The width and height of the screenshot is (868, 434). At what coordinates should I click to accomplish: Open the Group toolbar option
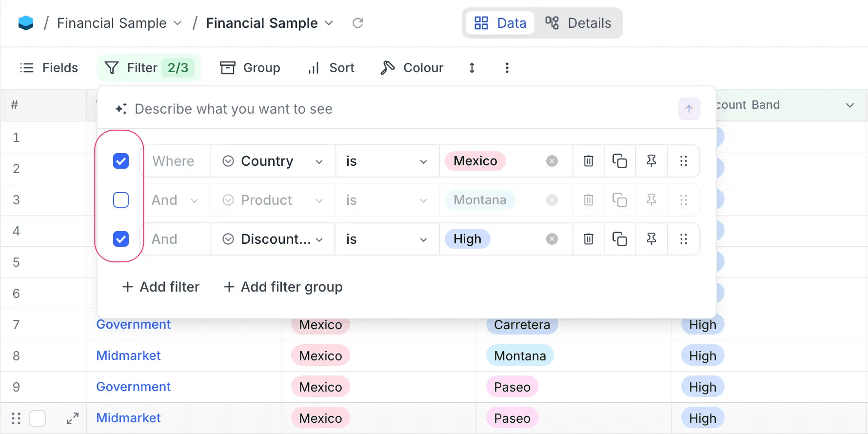250,68
